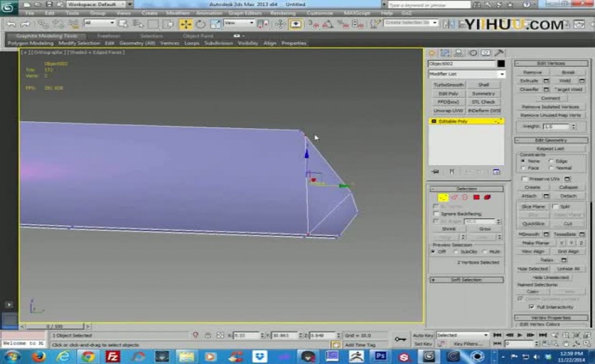Click the black object color swatch
Viewport: 595px width, 364px height.
pos(501,63)
